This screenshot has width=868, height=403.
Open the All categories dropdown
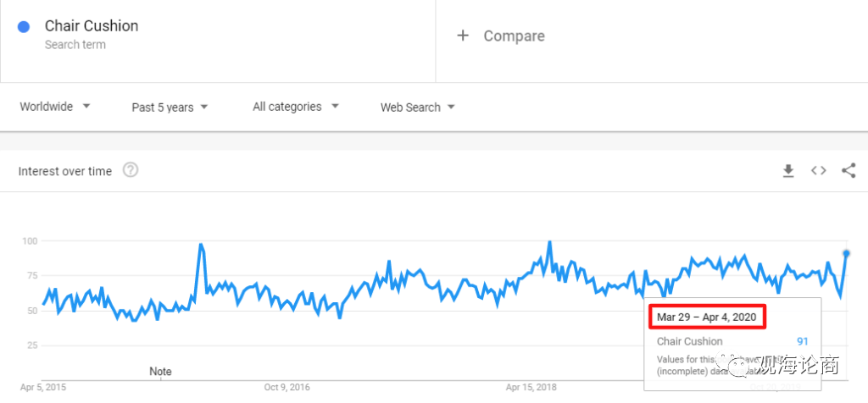296,107
